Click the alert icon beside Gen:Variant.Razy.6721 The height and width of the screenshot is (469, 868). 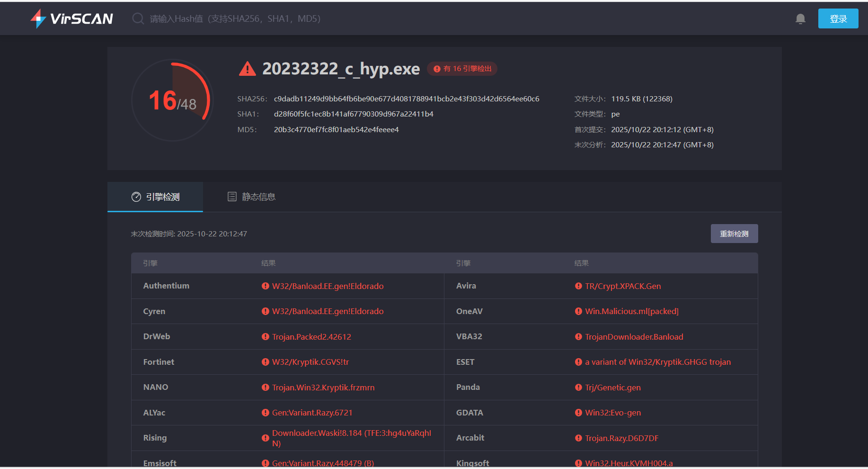(266, 413)
